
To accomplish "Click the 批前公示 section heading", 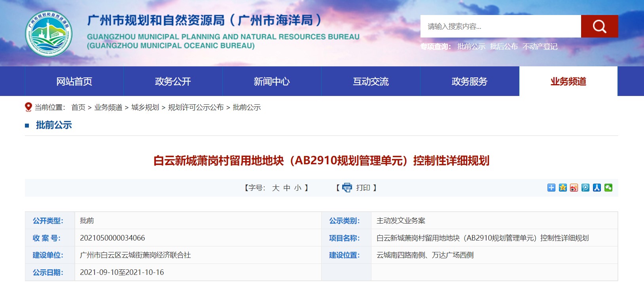I will 54,125.
